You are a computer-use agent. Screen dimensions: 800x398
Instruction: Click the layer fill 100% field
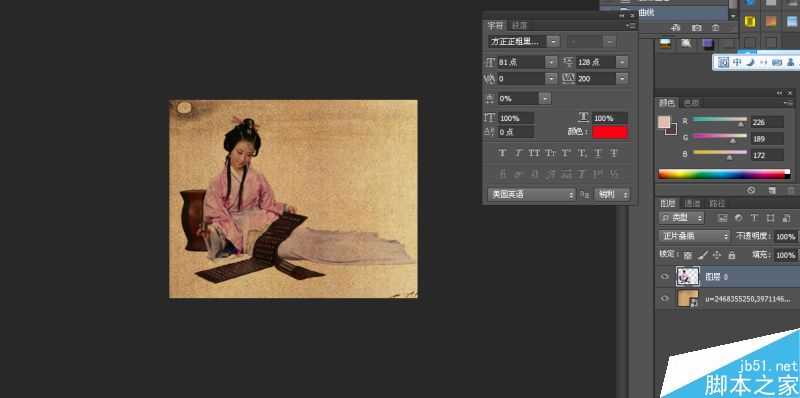(786, 255)
